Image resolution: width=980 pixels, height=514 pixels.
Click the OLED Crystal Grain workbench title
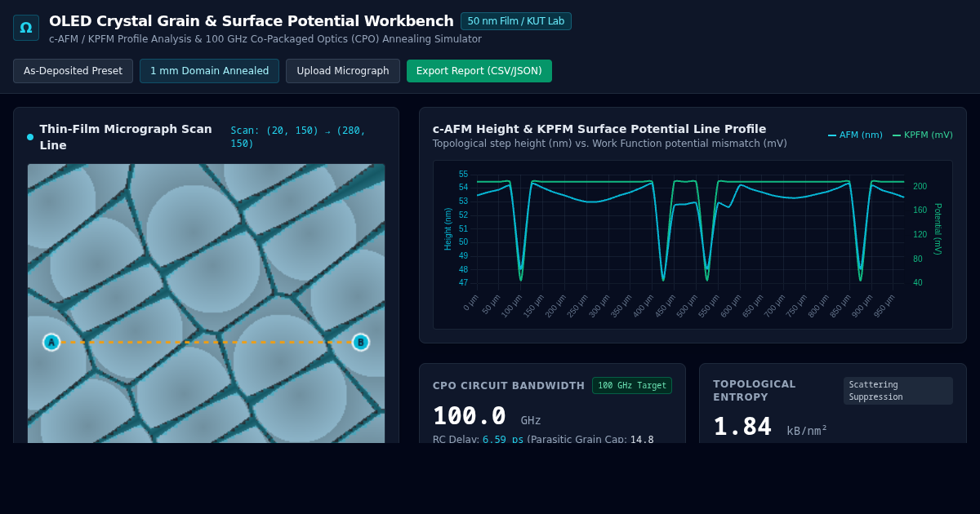point(252,21)
